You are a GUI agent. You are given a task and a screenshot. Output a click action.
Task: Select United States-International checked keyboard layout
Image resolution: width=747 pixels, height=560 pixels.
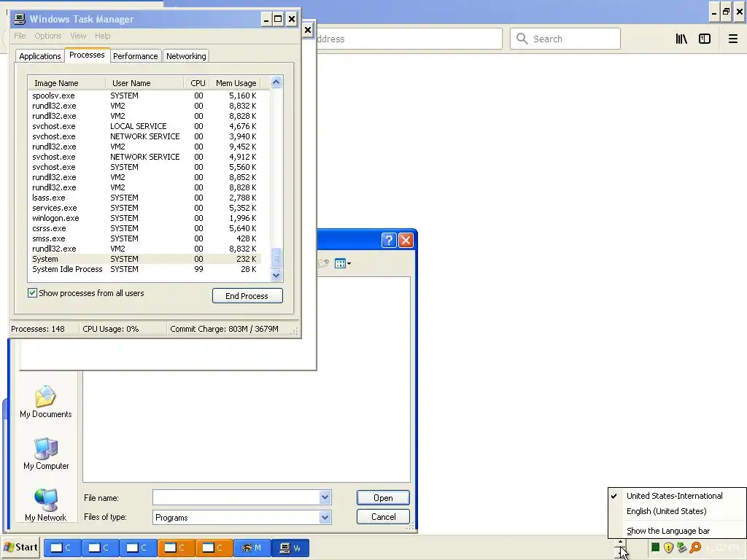pyautogui.click(x=674, y=496)
